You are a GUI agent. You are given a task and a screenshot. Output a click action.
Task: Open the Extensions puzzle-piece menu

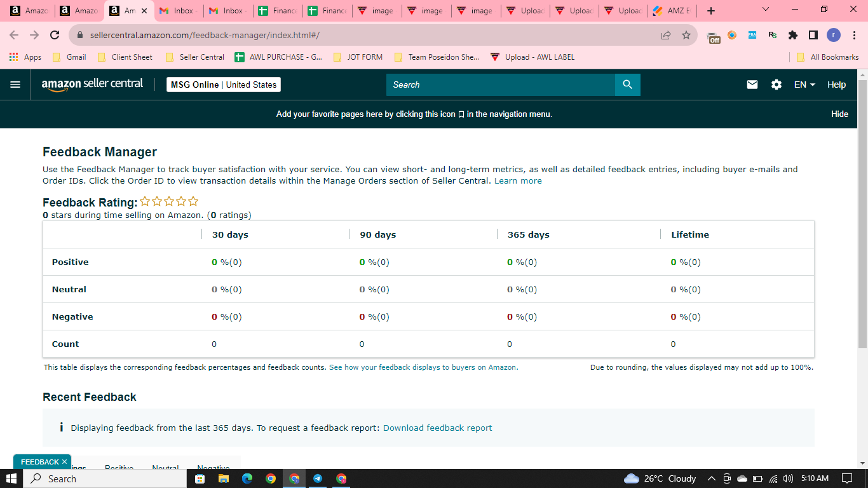[792, 35]
